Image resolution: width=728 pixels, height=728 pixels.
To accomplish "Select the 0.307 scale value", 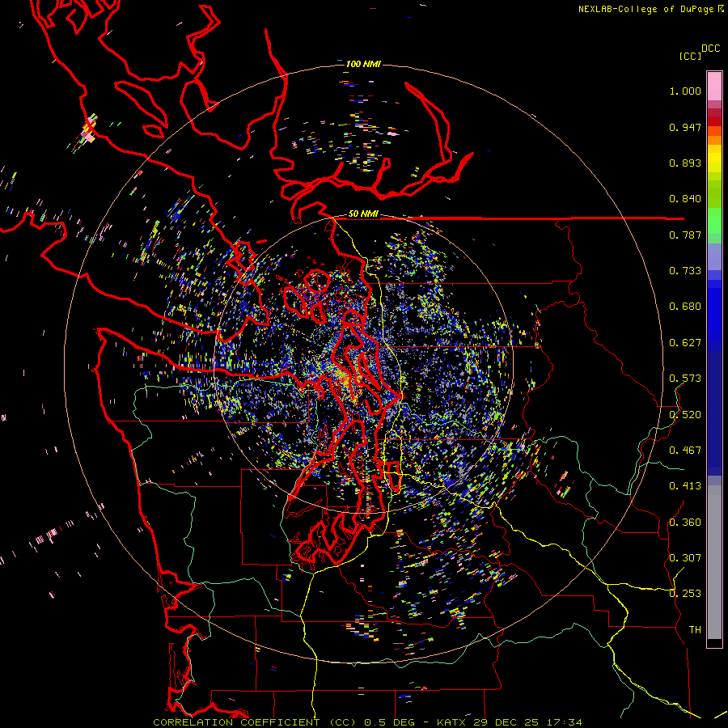I will coord(685,558).
